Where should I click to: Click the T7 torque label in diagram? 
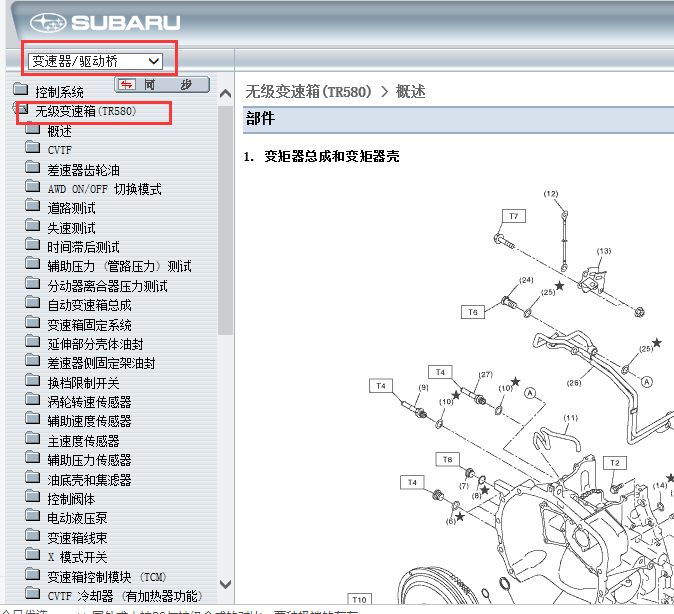click(514, 216)
